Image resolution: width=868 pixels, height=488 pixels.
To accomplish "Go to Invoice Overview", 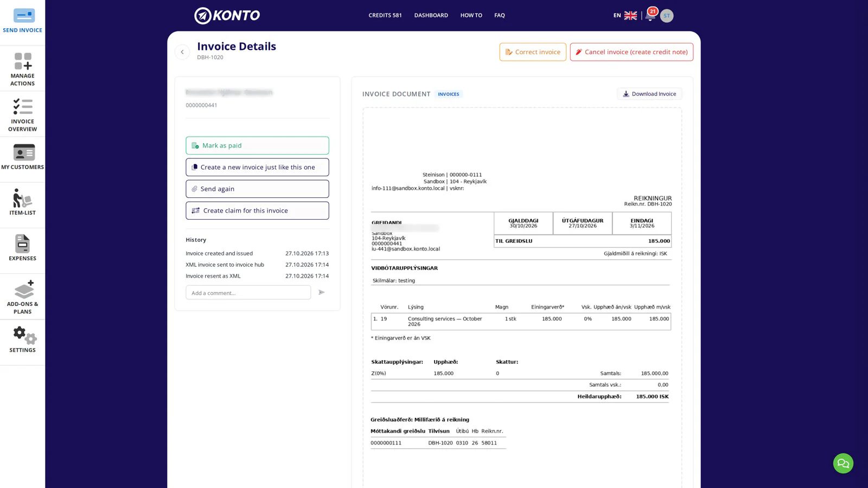I will 22,114.
